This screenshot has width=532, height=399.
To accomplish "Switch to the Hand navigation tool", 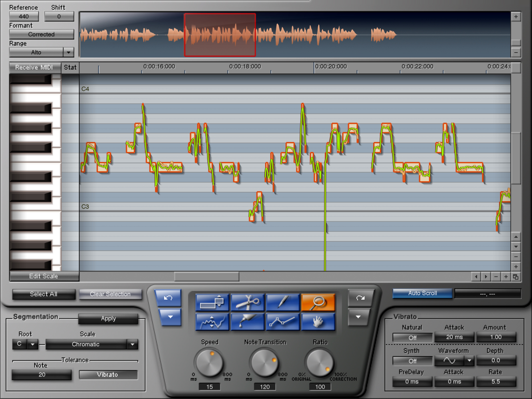I will tap(318, 322).
